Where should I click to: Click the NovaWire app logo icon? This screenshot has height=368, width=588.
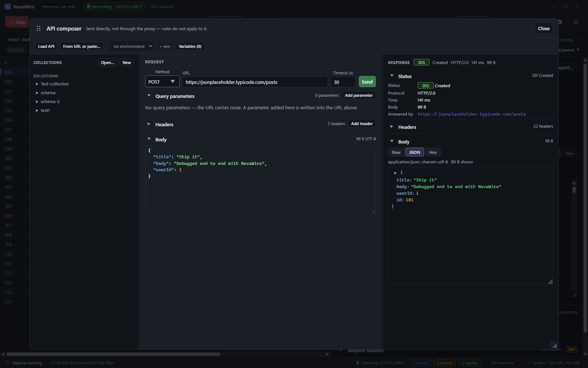pos(7,7)
